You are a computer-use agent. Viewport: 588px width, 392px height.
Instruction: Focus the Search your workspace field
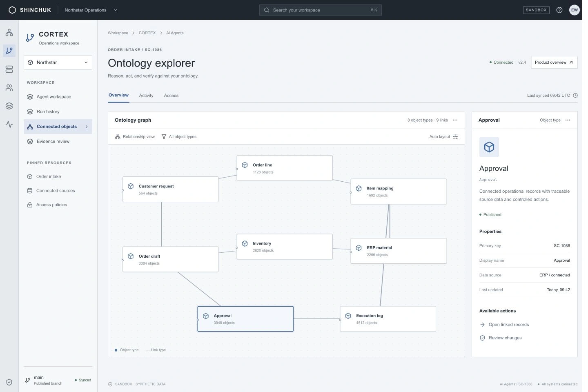coord(321,10)
